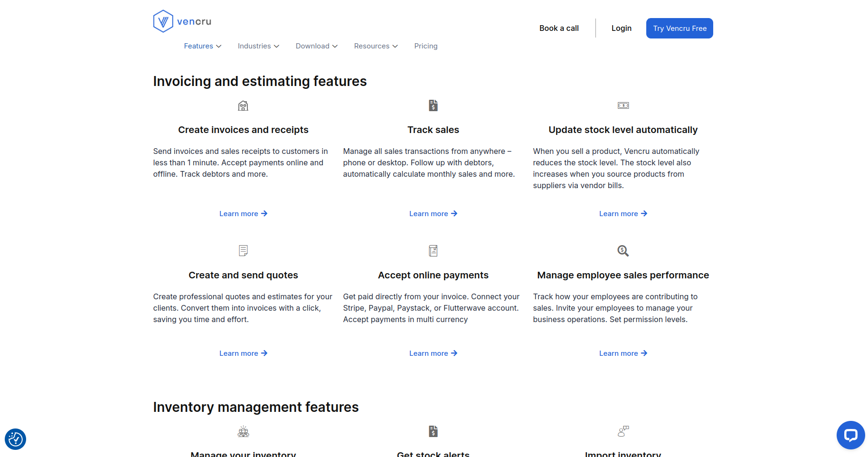Expand the Features menu
Screen dimensions: 868x457
point(203,46)
